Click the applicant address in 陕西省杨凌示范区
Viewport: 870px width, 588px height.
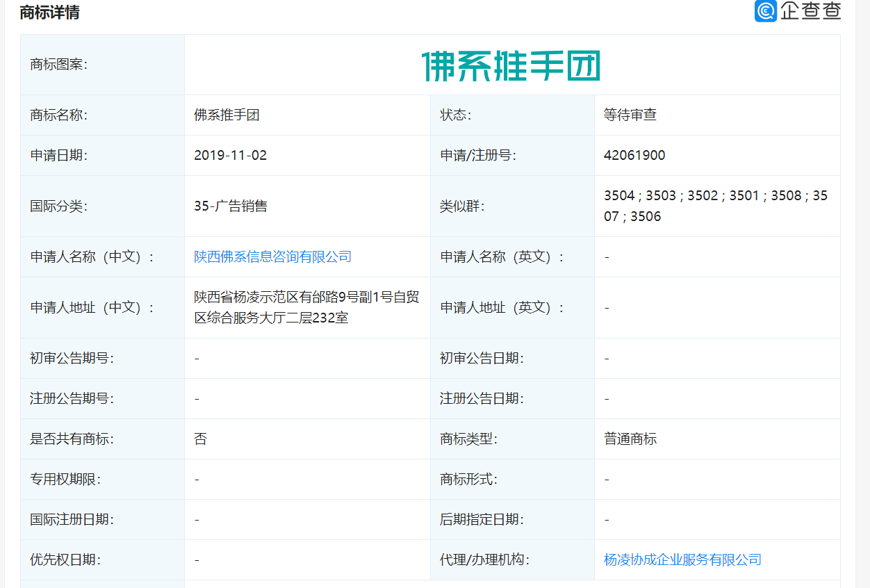pos(306,307)
